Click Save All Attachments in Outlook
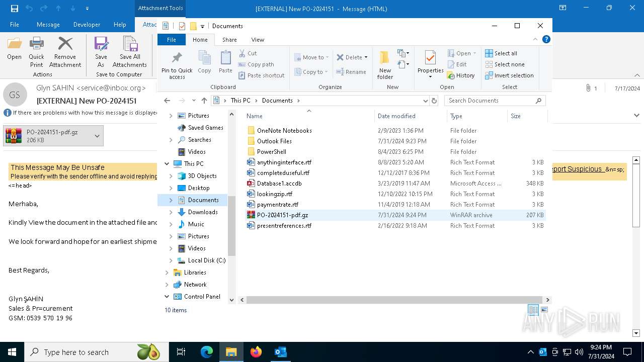 click(x=130, y=51)
